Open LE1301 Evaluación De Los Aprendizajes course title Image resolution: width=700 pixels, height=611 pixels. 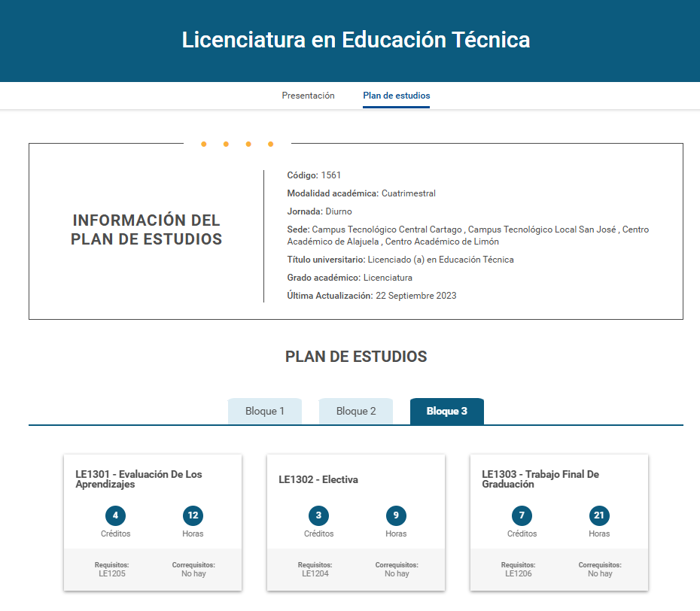click(x=138, y=479)
